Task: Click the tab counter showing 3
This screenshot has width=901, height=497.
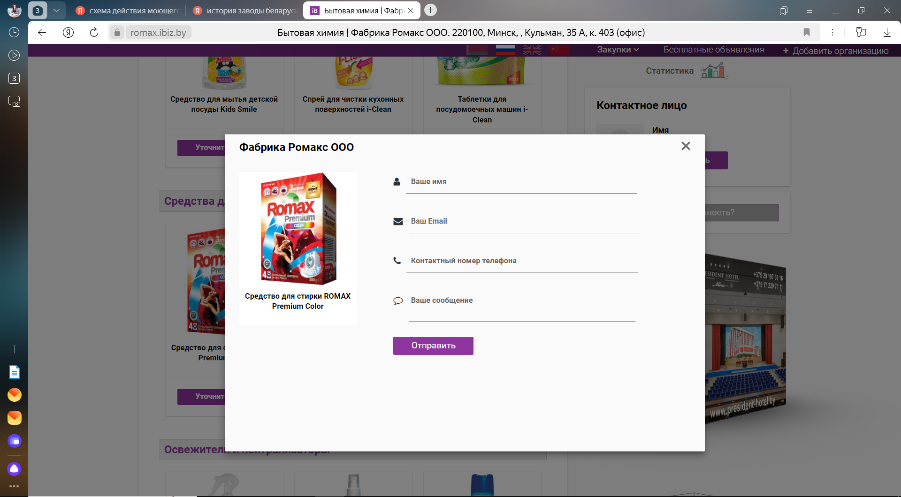Action: [38, 10]
